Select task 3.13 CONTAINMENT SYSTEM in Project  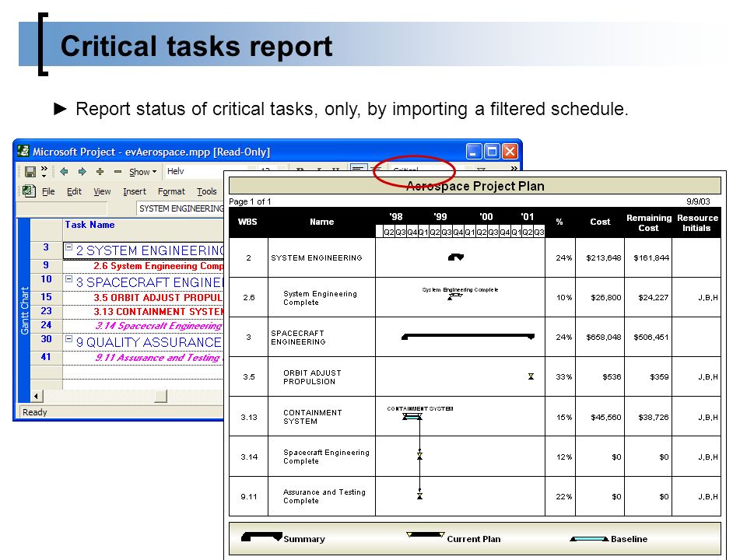coord(159,311)
